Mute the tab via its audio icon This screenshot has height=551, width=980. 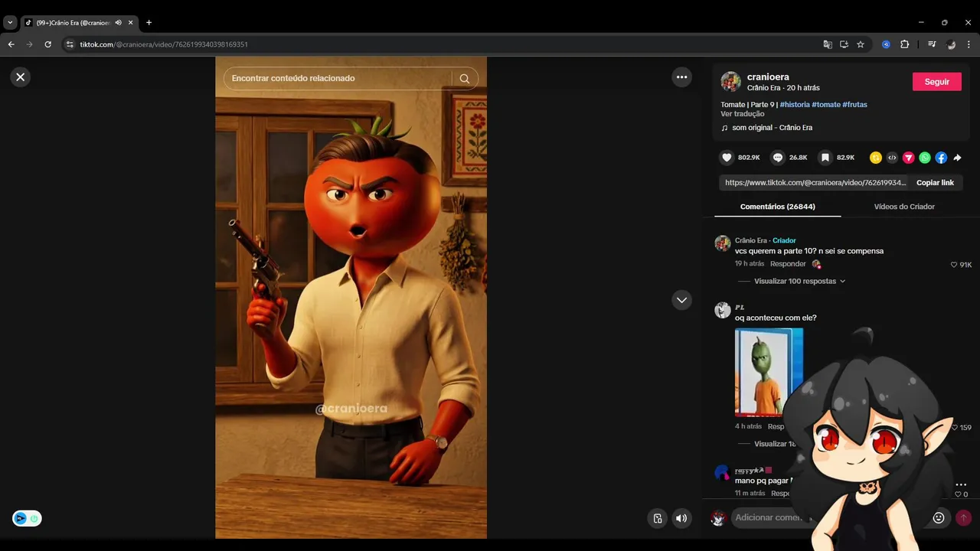[119, 22]
